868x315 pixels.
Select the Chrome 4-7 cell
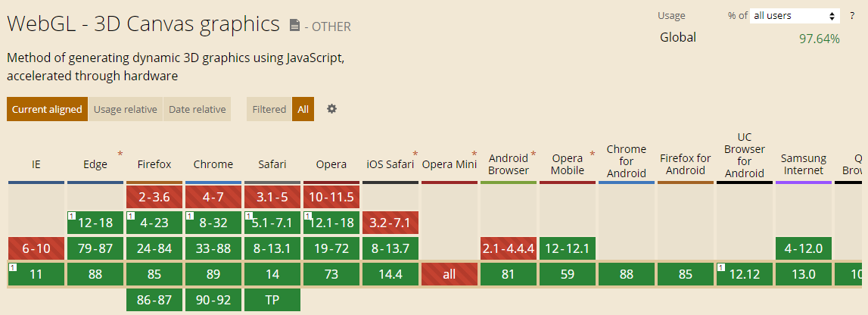pyautogui.click(x=213, y=197)
